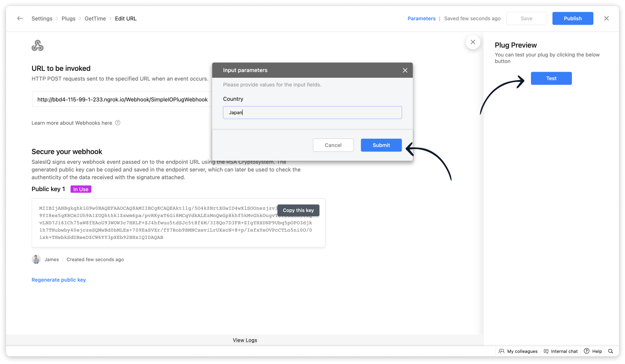This screenshot has height=364, width=625.
Task: Click the 'Plug Preview' heading
Action: 516,45
